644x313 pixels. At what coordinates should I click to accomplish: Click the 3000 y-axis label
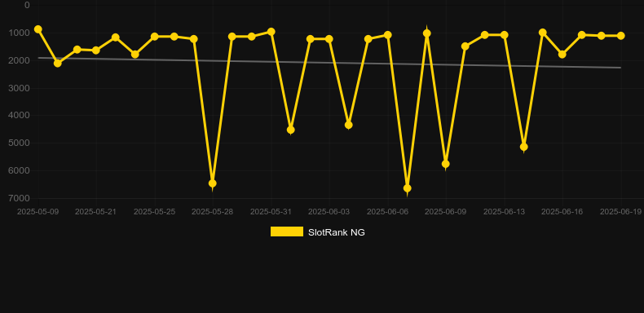pyautogui.click(x=20, y=88)
